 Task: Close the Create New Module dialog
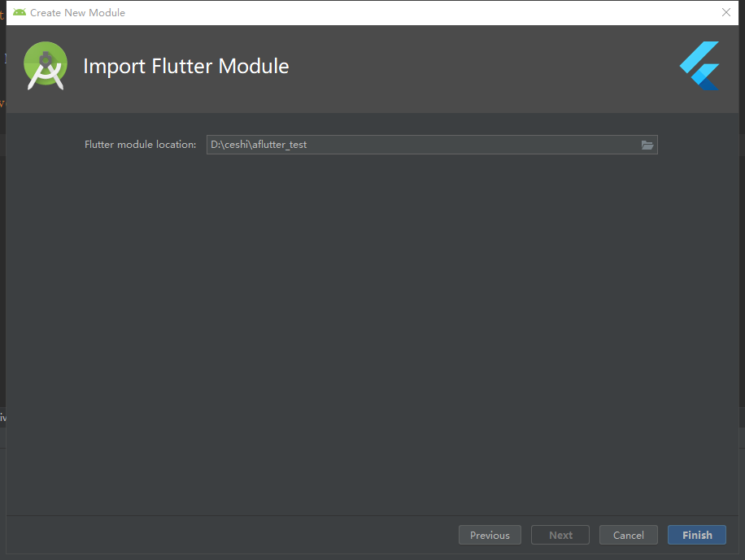(725, 12)
